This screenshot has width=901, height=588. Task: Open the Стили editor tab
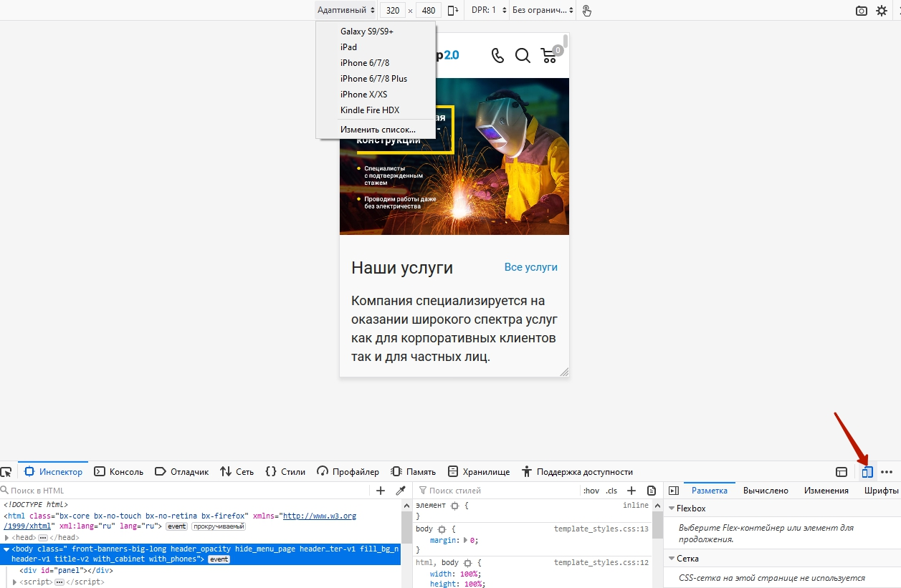click(x=285, y=472)
